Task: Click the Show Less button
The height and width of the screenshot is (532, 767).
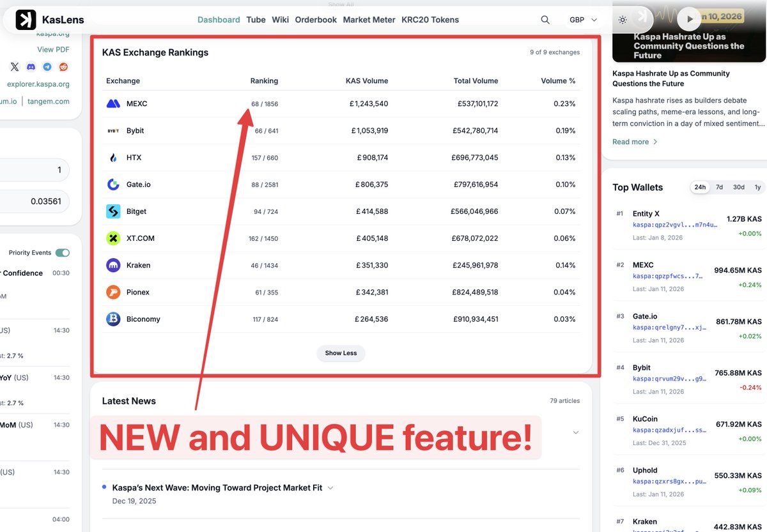Action: (341, 353)
